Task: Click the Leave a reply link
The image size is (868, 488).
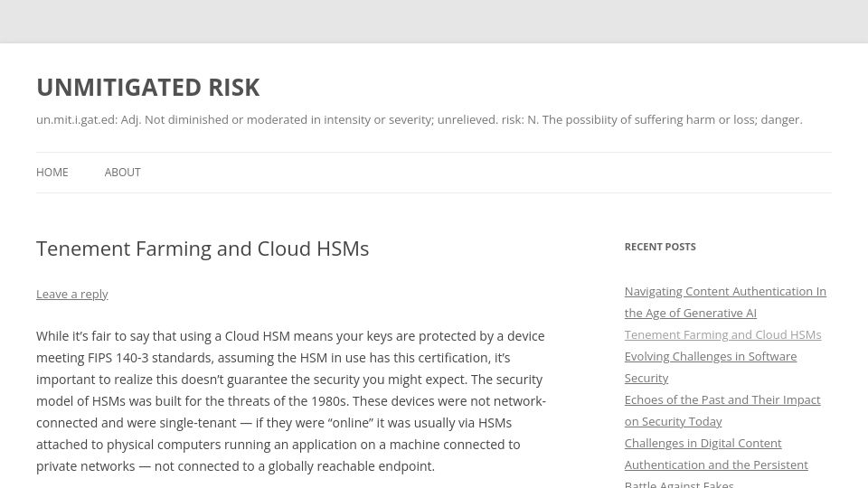Action: point(72,294)
